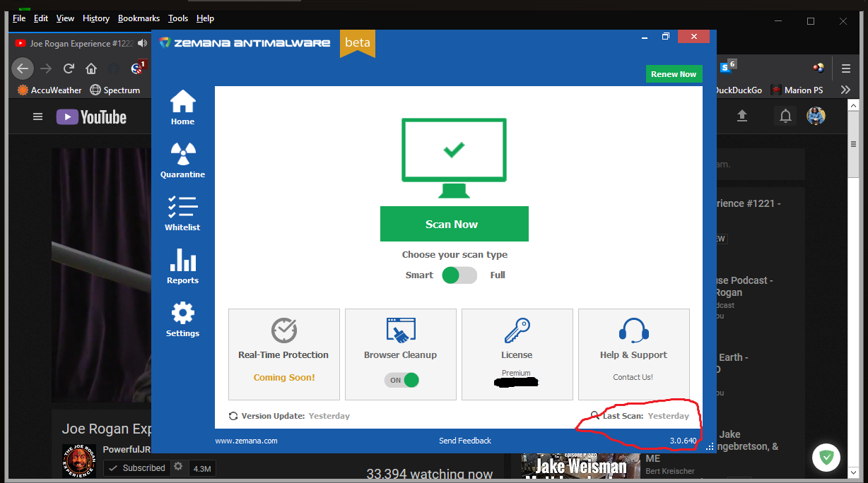Click the YouTube logo
868x483 pixels.
coord(92,117)
